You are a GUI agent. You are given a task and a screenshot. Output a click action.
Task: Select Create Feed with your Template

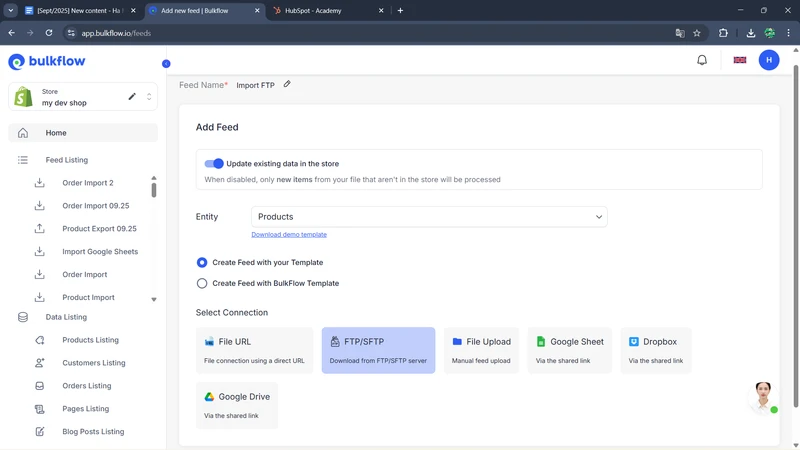tap(202, 262)
